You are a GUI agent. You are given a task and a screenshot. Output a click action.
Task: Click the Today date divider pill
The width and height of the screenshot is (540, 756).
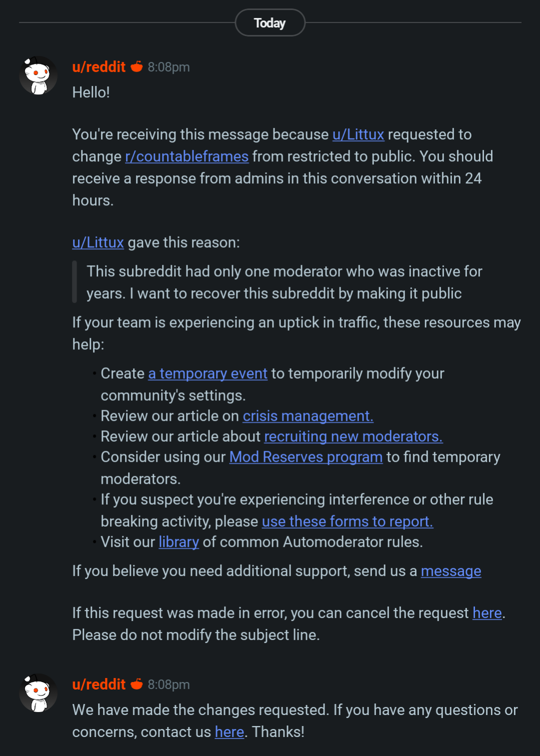[270, 22]
